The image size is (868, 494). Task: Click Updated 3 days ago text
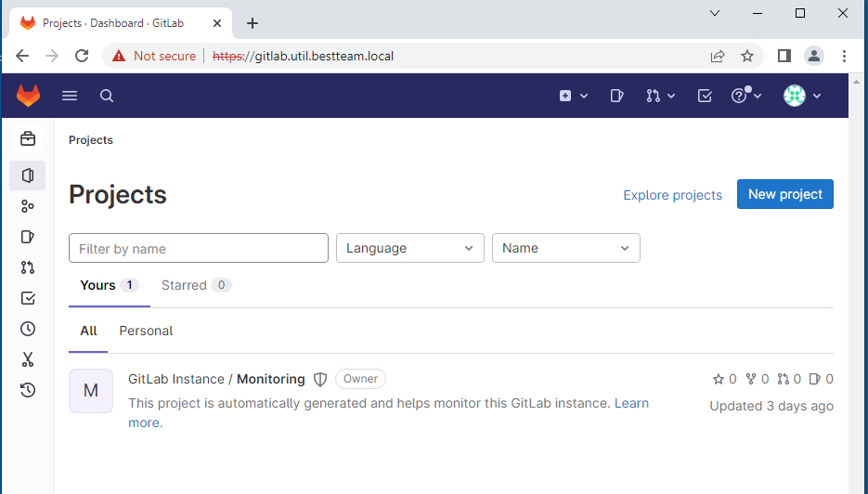coord(771,406)
